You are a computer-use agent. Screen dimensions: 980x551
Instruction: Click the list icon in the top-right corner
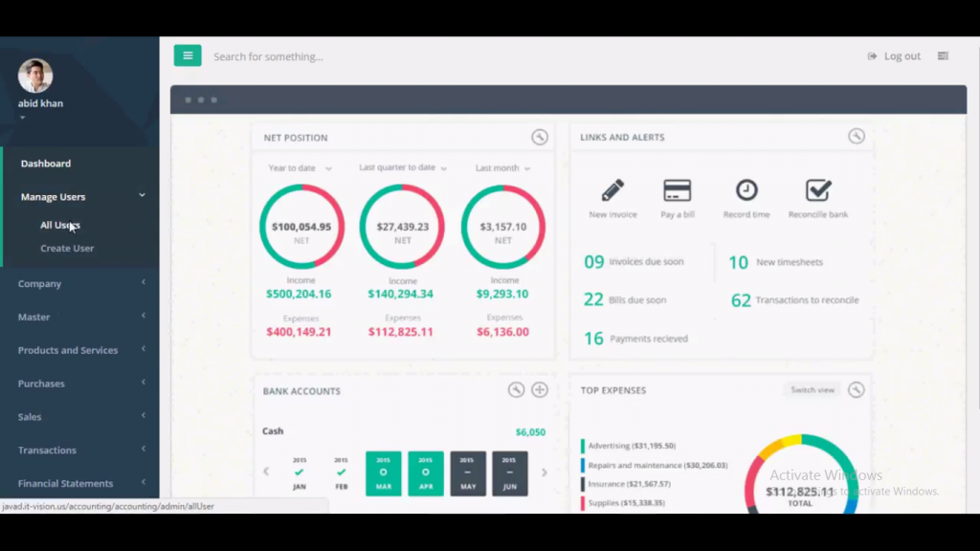(943, 55)
